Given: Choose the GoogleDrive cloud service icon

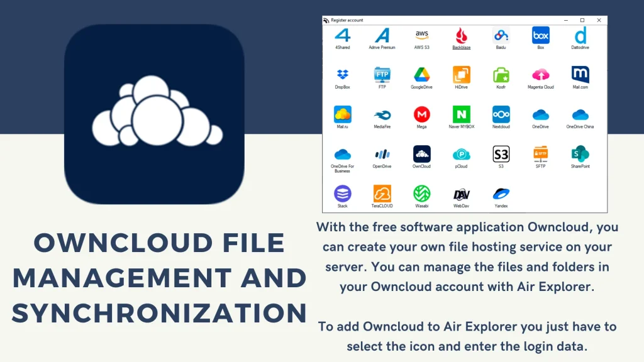Looking at the screenshot, I should point(421,75).
